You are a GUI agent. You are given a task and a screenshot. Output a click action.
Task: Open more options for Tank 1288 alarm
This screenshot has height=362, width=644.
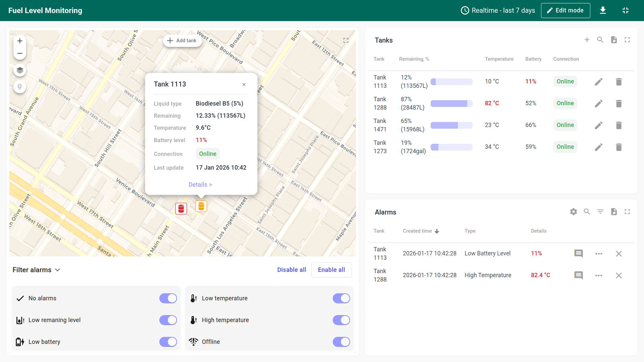[x=599, y=276]
